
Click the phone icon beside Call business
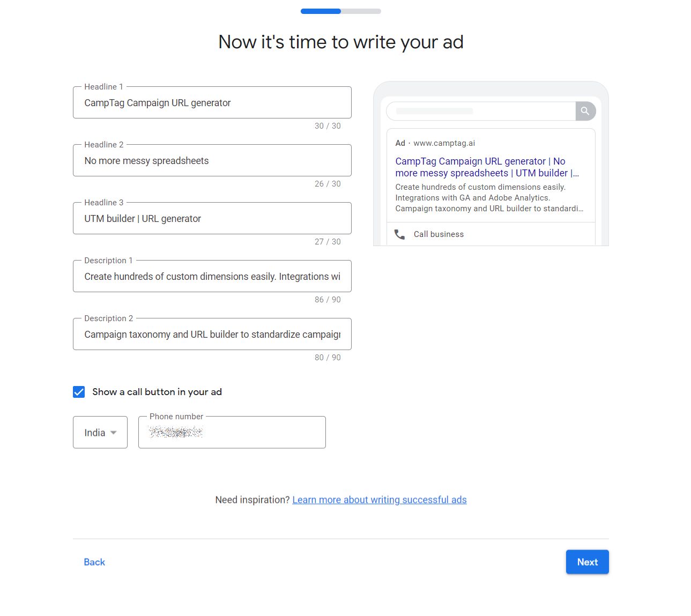pos(400,234)
